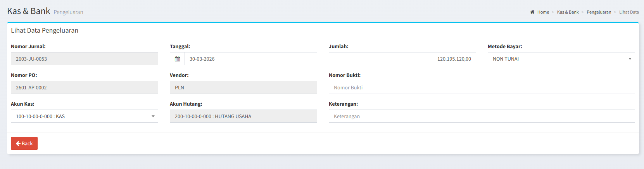Go to Home breadcrumb link
Screen dimensions: 644x169
(x=543, y=12)
